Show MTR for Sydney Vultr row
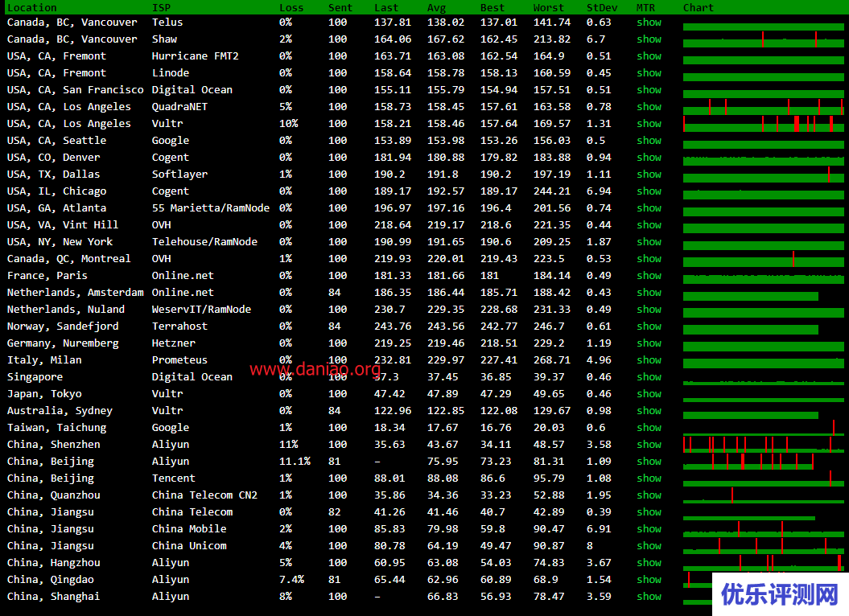This screenshot has height=616, width=849. pos(649,410)
